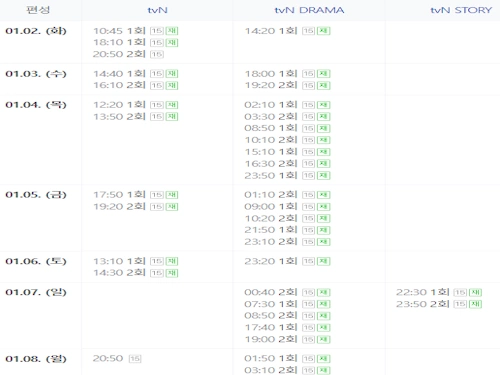
Task: Click tvN DRAMA 03:10 2회 entry
Action: click(x=287, y=370)
